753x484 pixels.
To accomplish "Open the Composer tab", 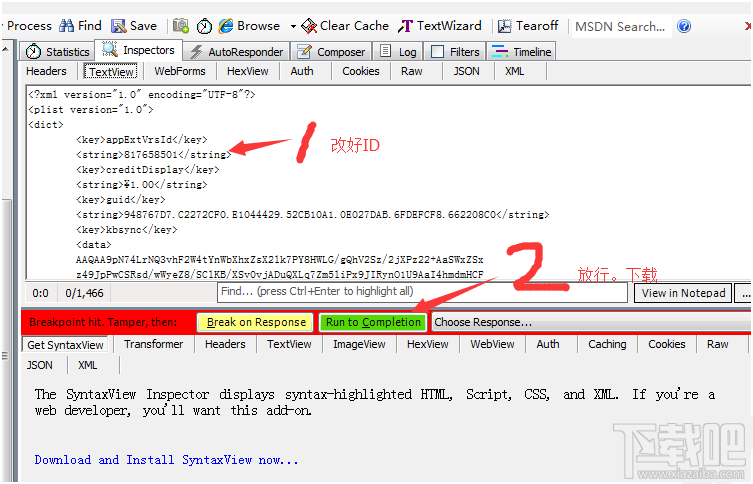I will pos(331,51).
